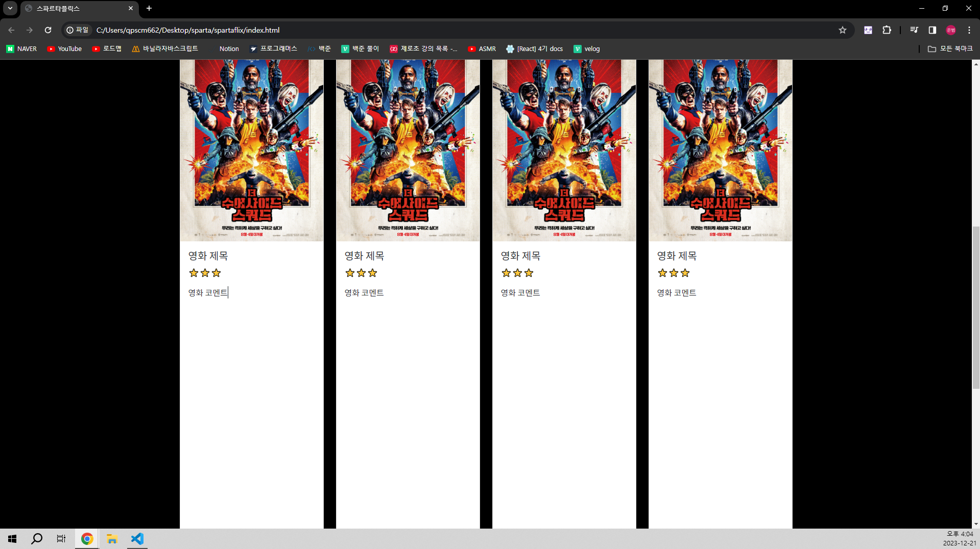
Task: Open the 백준 bookmark
Action: tap(319, 49)
